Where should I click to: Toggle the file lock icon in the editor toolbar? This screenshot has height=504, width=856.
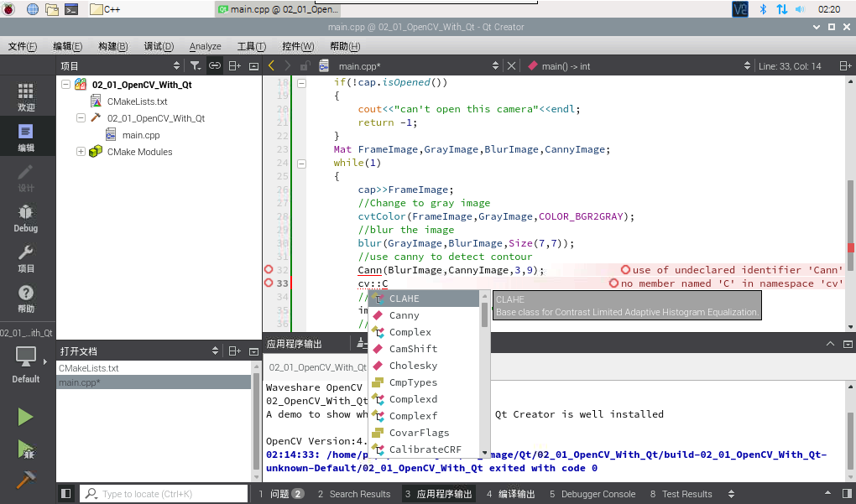coord(305,66)
